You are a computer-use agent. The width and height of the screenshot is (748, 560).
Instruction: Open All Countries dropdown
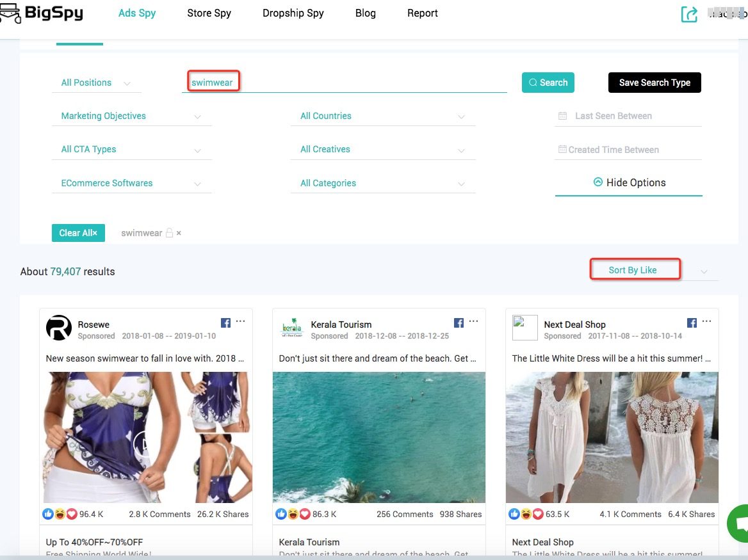(382, 116)
